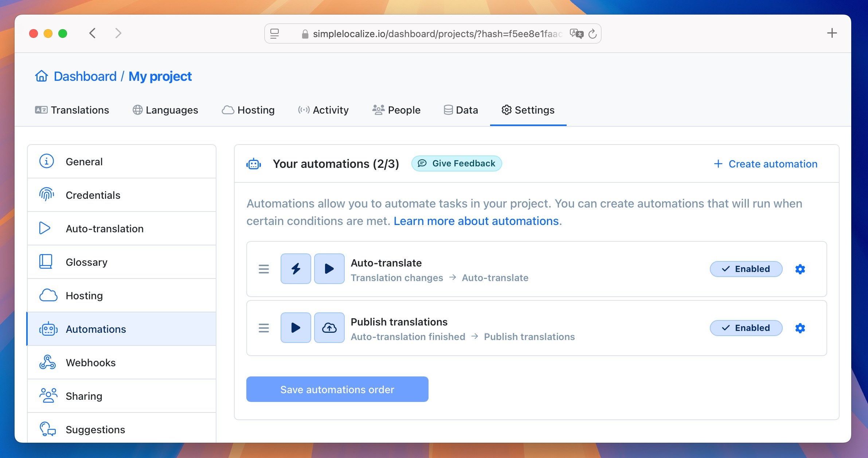The image size is (868, 458).
Task: Click the Publish translations play trigger icon
Action: [296, 328]
